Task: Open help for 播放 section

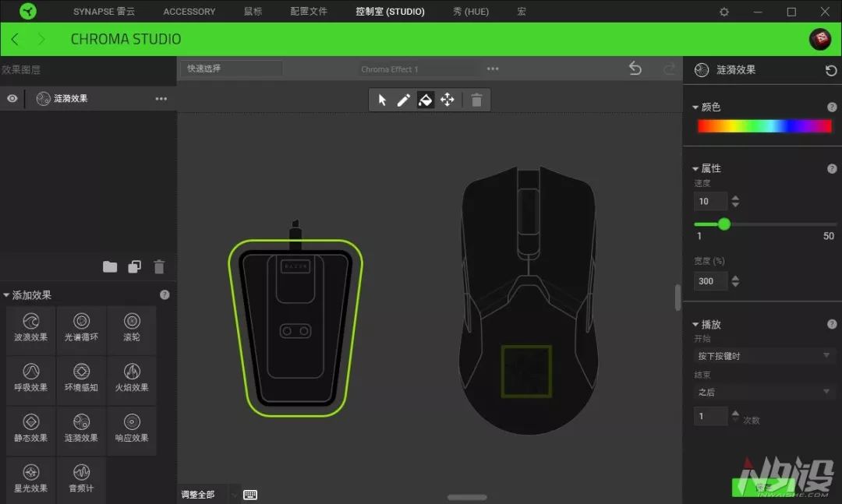Action: click(x=832, y=324)
